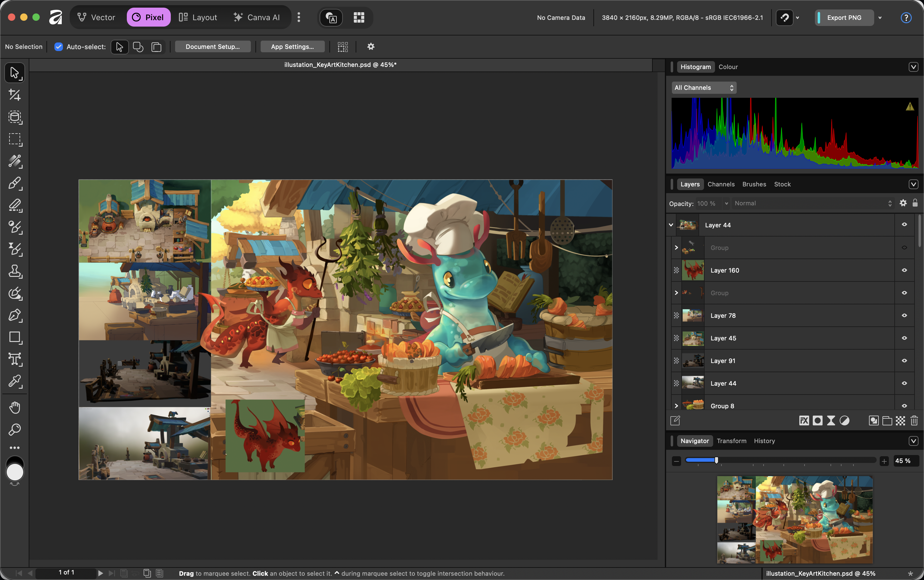This screenshot has width=924, height=580.
Task: Open the context toolbar gear settings
Action: click(x=371, y=46)
